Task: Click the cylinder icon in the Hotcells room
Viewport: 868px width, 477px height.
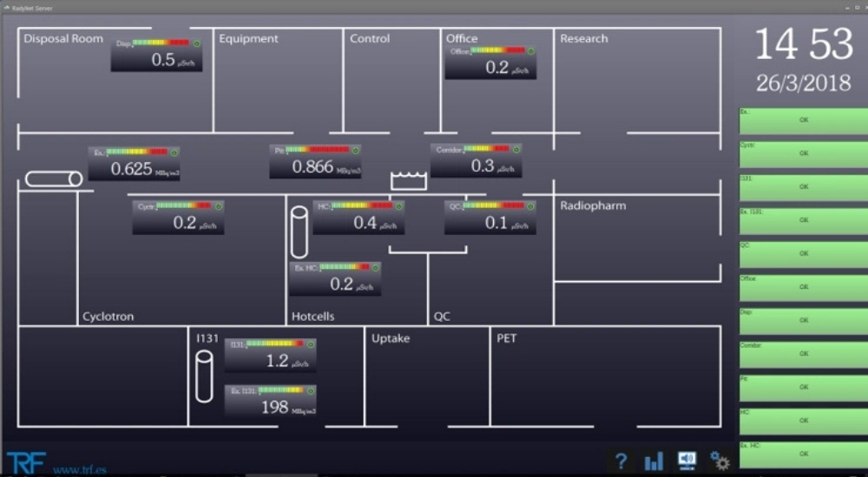Action: 299,232
